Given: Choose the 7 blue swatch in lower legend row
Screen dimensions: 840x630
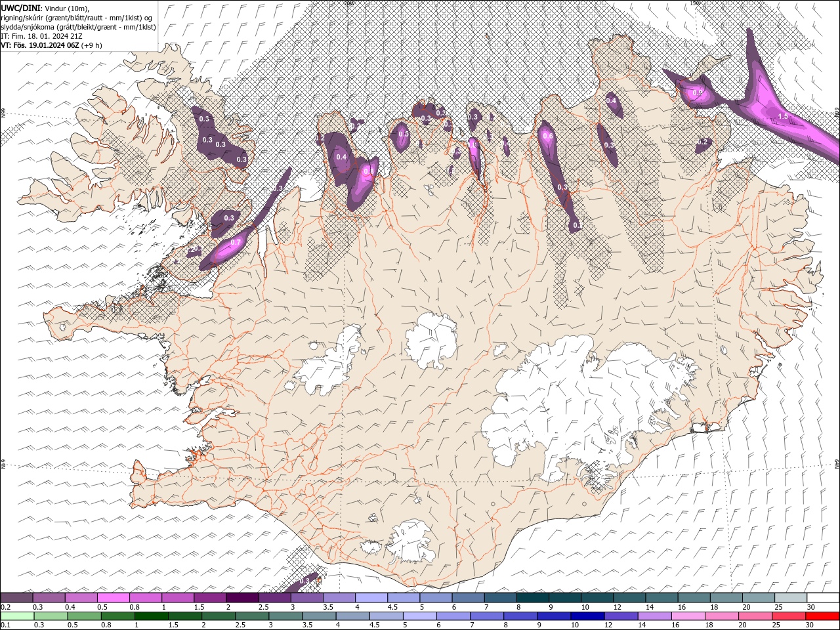Looking at the screenshot, I should (487, 616).
